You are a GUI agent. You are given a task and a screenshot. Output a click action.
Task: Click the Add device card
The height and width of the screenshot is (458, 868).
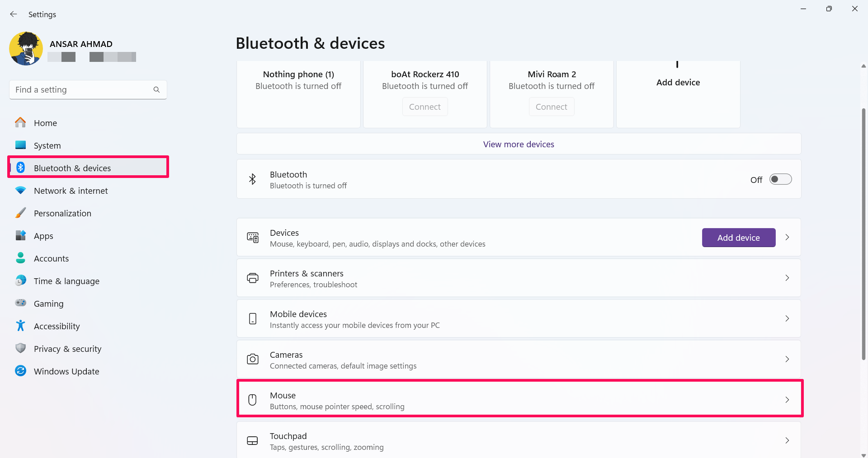(678, 94)
